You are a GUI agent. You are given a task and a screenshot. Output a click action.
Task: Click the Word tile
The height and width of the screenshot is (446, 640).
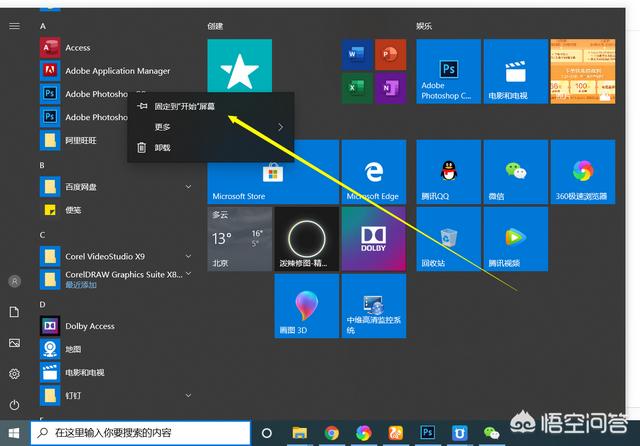[356, 55]
